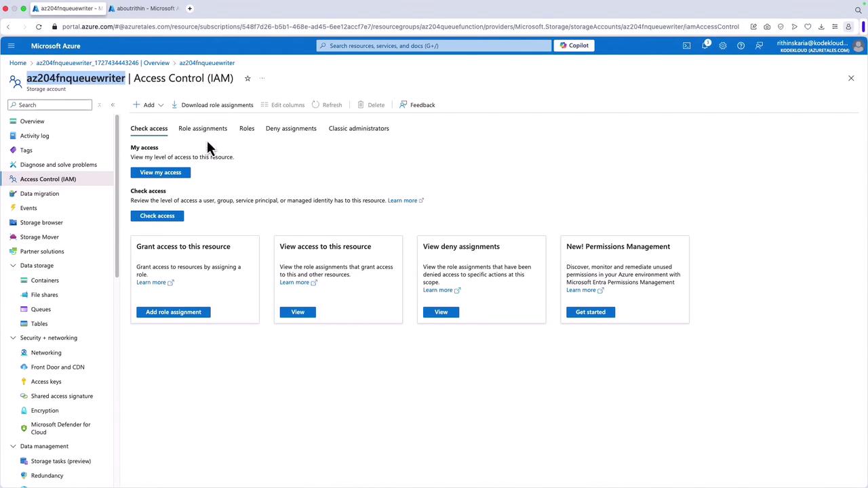Open a new browser tab

(x=190, y=9)
